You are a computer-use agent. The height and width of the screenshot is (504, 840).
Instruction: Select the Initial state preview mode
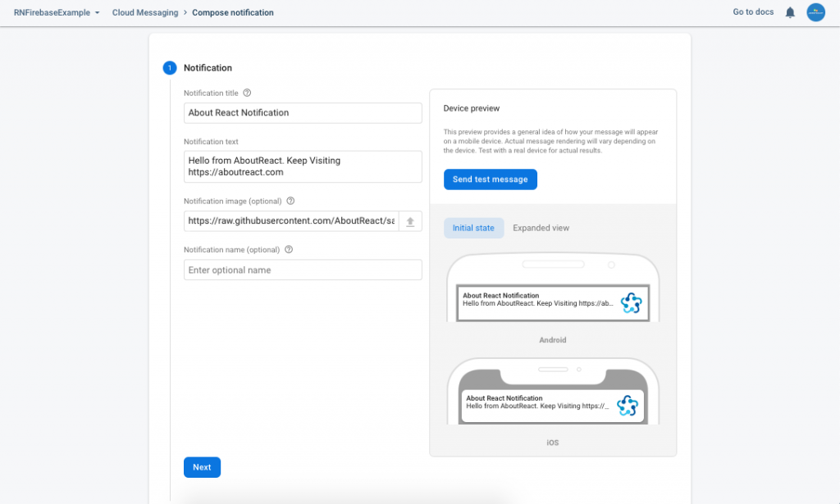click(x=473, y=228)
